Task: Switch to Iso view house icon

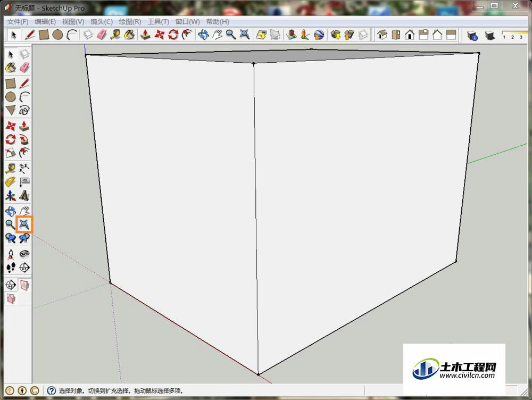Action: [382, 35]
